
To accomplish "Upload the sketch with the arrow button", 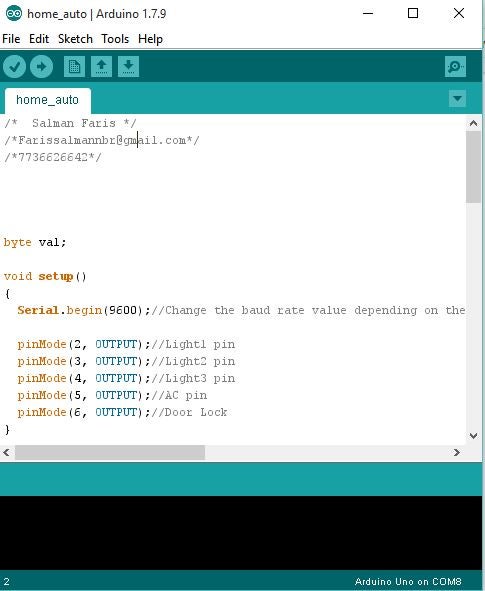I will (41, 67).
